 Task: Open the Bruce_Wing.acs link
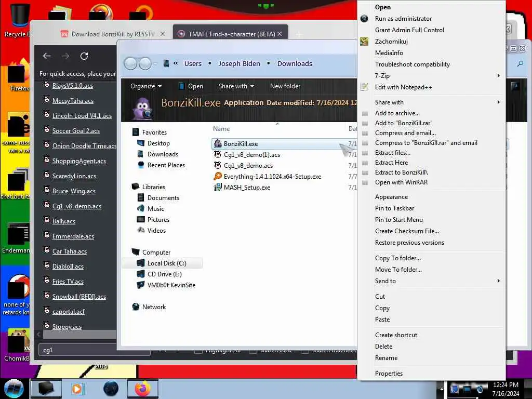tap(74, 191)
